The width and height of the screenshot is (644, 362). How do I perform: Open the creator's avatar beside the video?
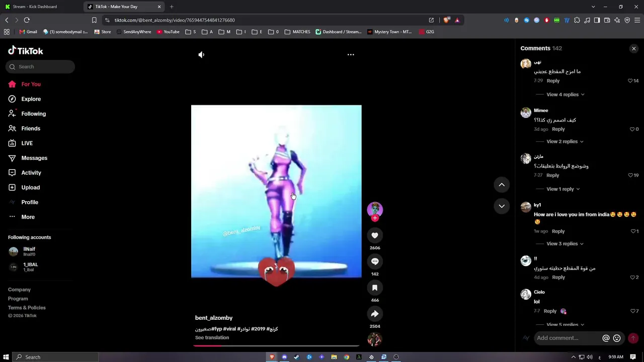[x=375, y=209]
